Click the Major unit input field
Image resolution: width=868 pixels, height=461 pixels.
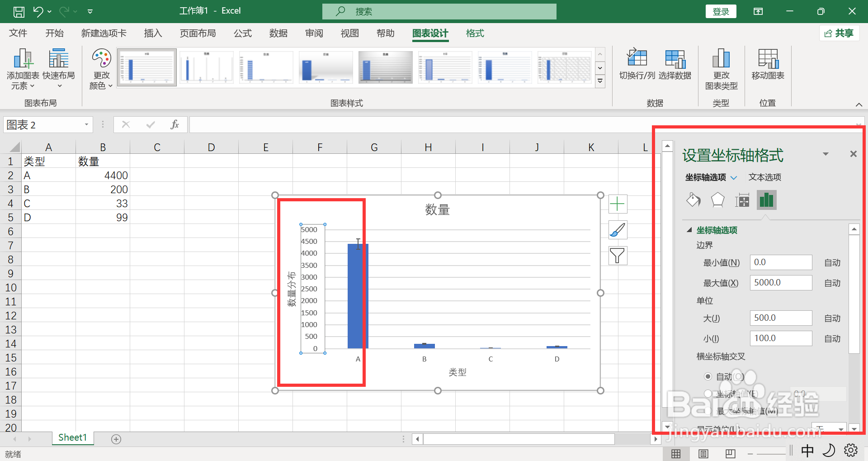[x=781, y=318]
